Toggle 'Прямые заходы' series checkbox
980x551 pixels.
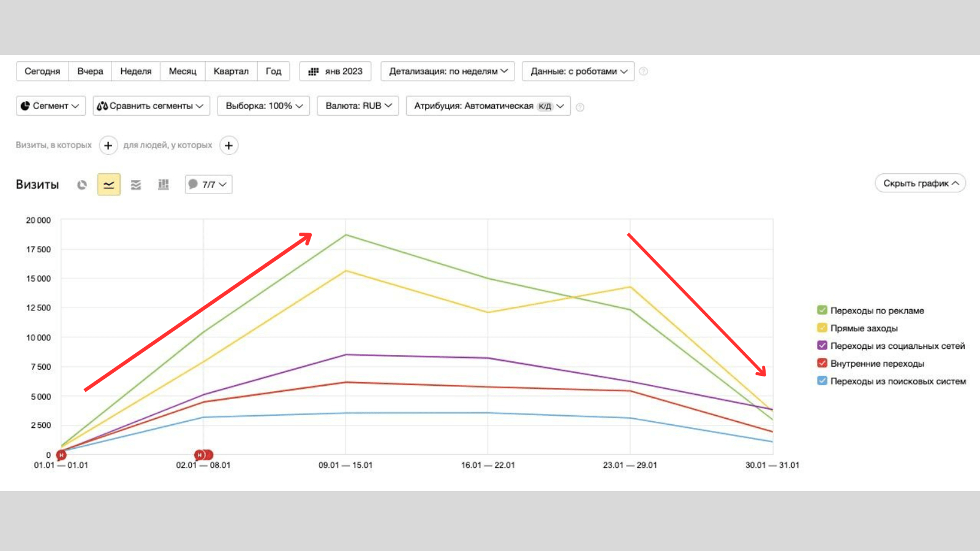[822, 328]
